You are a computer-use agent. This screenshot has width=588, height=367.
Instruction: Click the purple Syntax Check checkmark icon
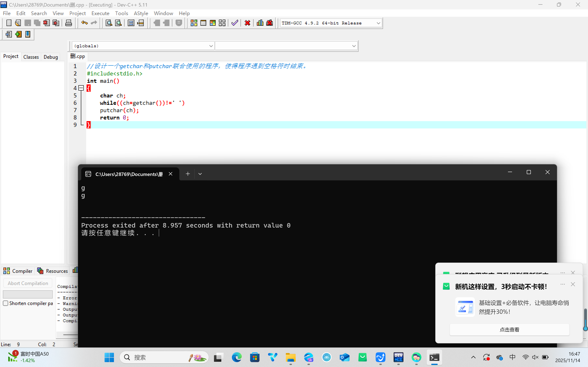pyautogui.click(x=234, y=23)
